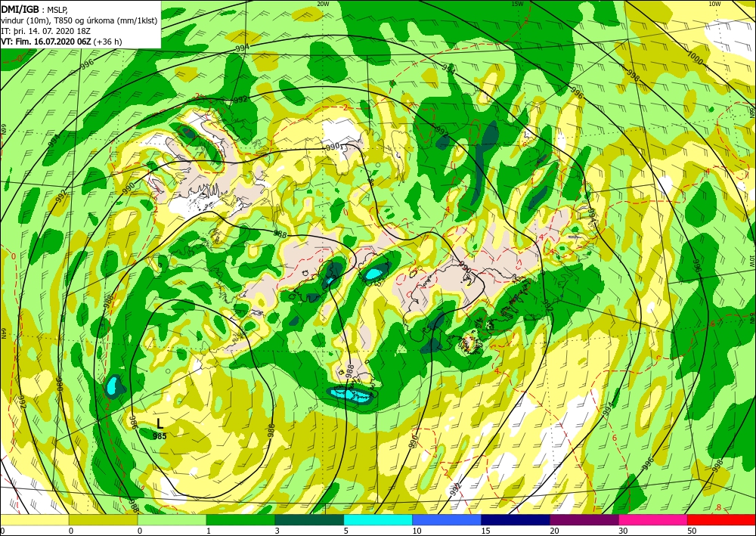
Task: Click 'VT: Fim. 16.07.2020 06Z (+36 h)' line
Action: tap(61, 42)
